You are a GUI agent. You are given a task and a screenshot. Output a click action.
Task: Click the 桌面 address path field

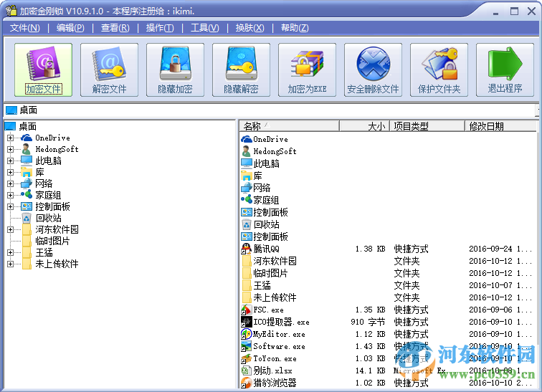(x=270, y=110)
